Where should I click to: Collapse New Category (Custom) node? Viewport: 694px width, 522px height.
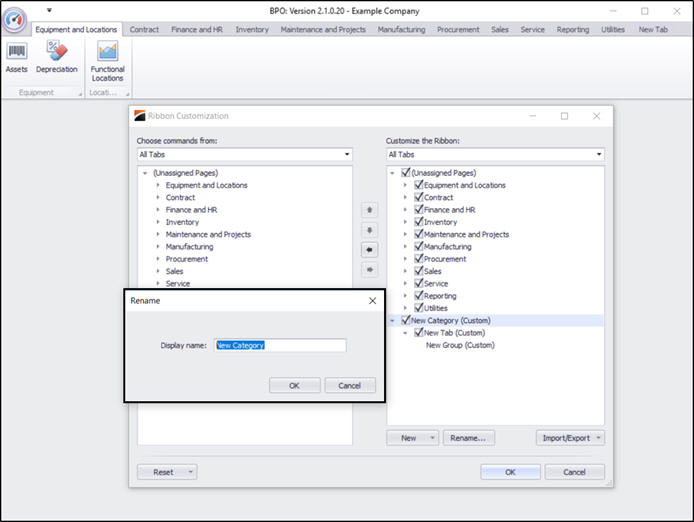(392, 321)
